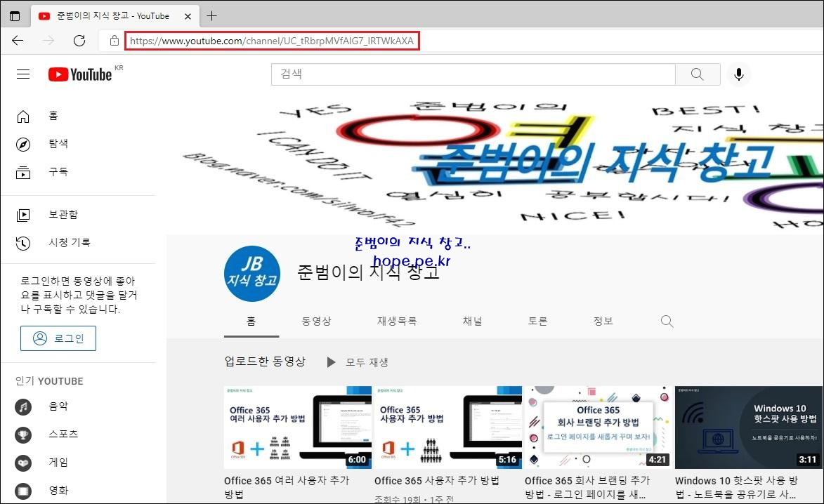The height and width of the screenshot is (504, 824).
Task: Go back to the previous page
Action: click(18, 41)
